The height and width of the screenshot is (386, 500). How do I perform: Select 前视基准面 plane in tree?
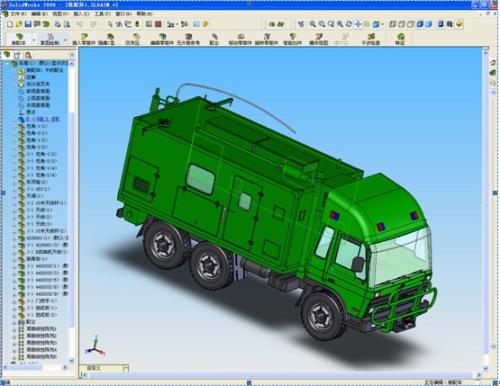(x=38, y=91)
